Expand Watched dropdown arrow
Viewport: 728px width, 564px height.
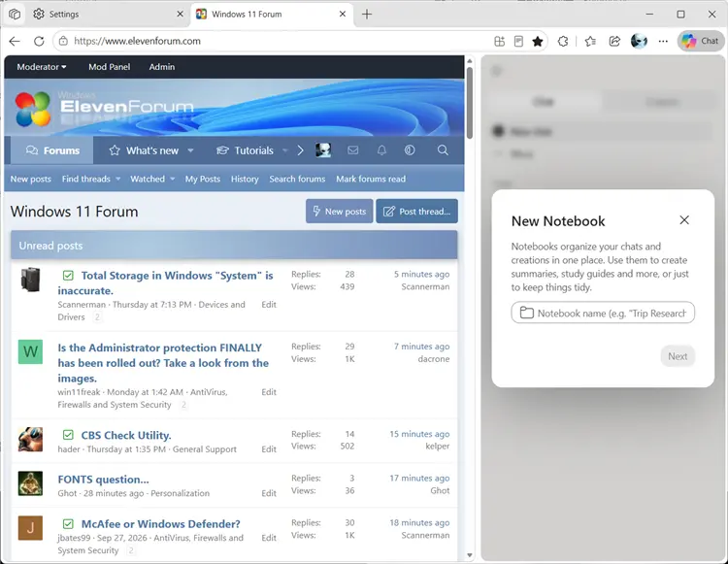coord(172,179)
